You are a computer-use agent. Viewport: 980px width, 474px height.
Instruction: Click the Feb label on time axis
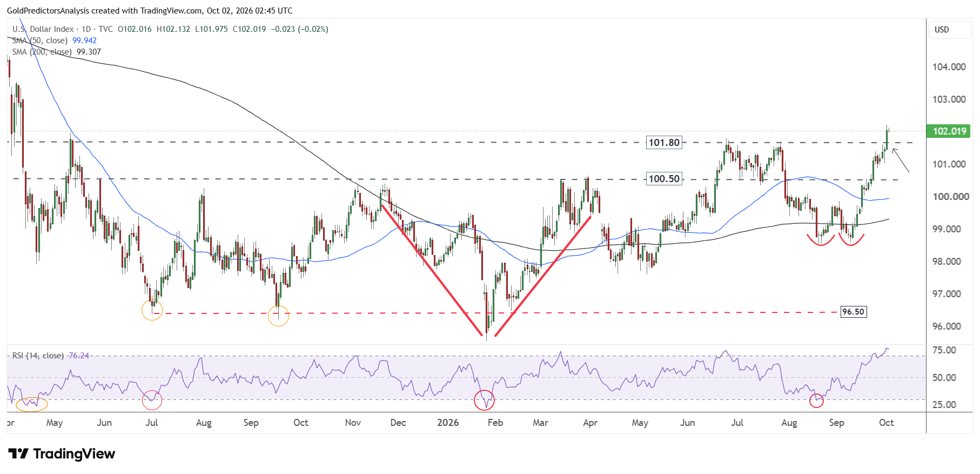point(495,423)
